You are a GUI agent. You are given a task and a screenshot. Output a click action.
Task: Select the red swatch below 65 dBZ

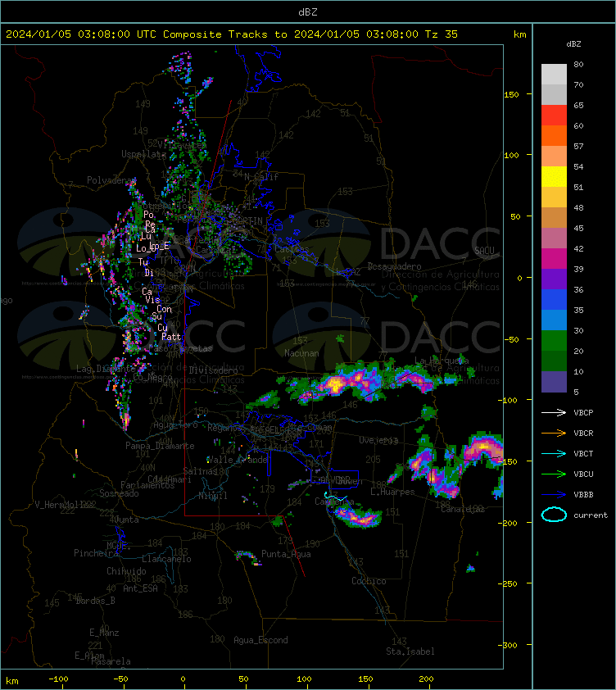coord(554,115)
